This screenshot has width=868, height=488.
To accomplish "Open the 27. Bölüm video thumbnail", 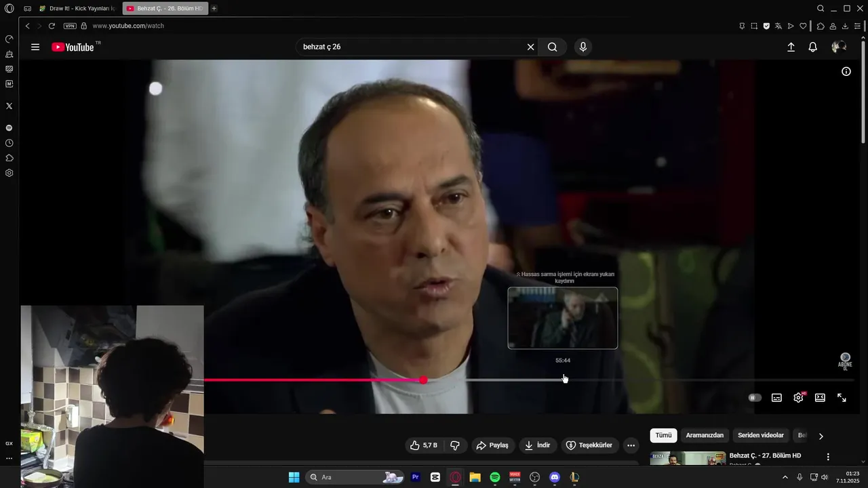I will (688, 458).
